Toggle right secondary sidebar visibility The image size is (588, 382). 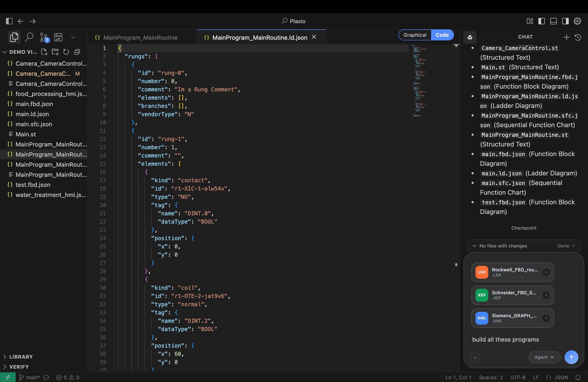[x=565, y=21]
